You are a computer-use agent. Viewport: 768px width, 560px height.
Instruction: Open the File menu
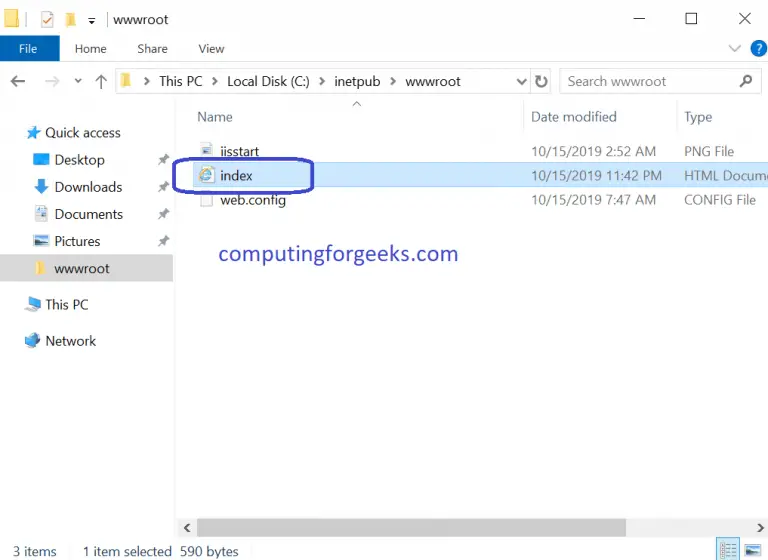29,48
